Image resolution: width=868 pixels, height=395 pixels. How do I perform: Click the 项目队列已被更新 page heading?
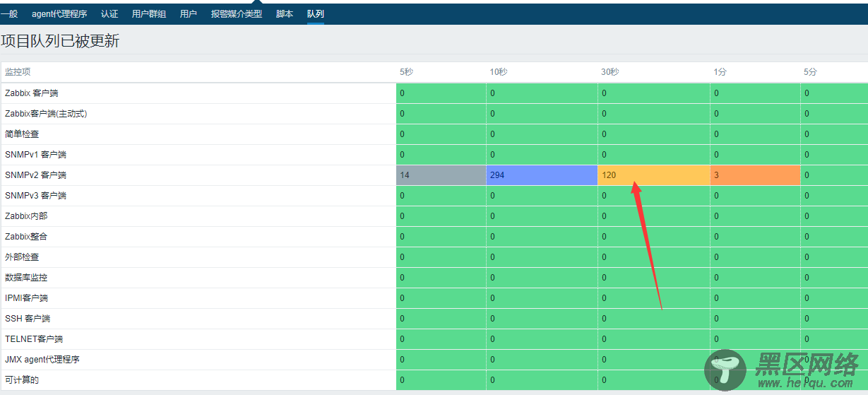coord(60,41)
